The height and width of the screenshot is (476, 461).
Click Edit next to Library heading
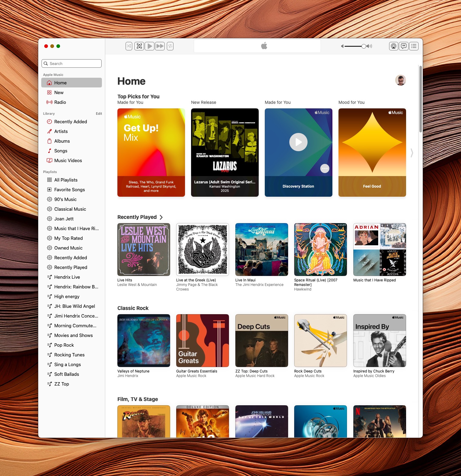[99, 114]
